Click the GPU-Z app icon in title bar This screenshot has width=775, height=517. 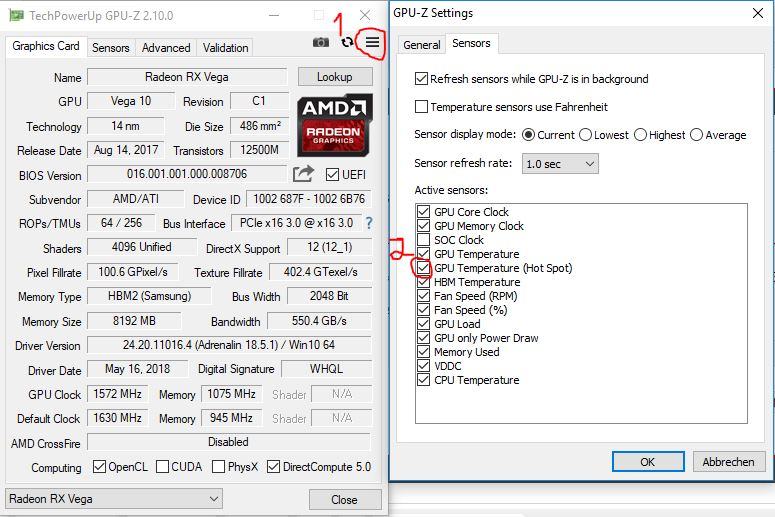click(16, 15)
